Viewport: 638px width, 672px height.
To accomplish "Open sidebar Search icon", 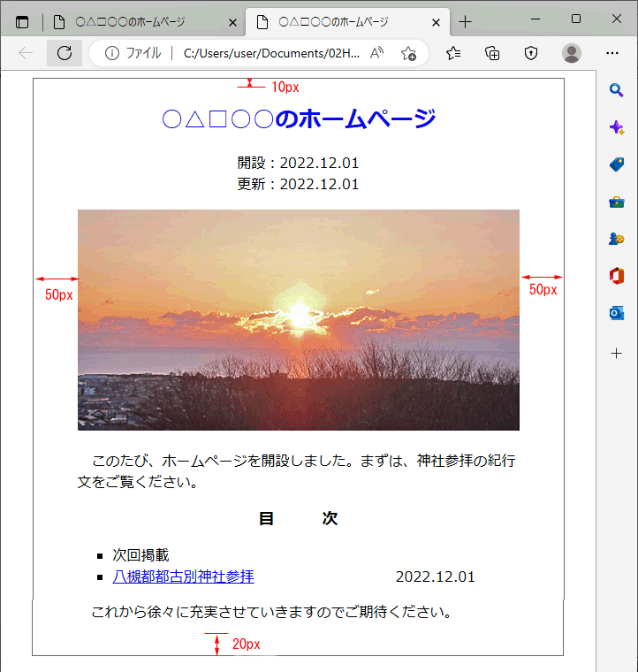I will [616, 90].
